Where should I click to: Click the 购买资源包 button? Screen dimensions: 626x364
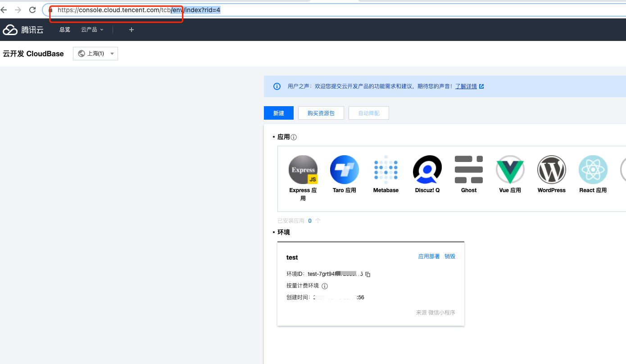321,113
